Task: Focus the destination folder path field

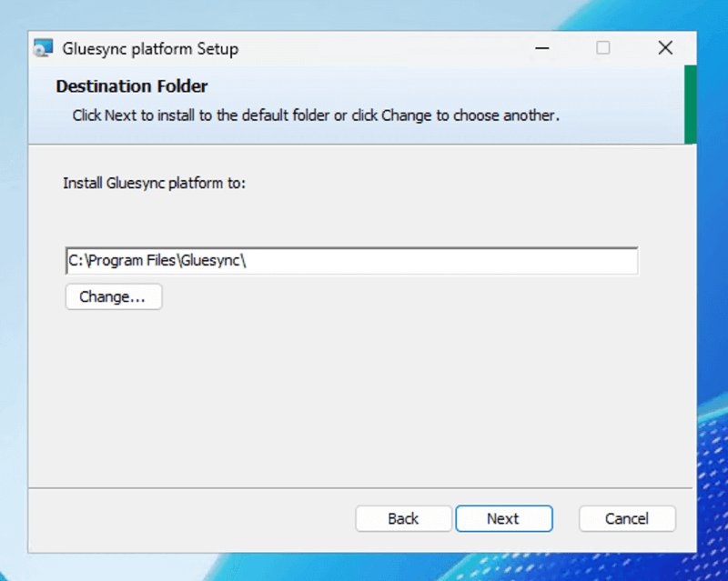Action: [x=351, y=261]
